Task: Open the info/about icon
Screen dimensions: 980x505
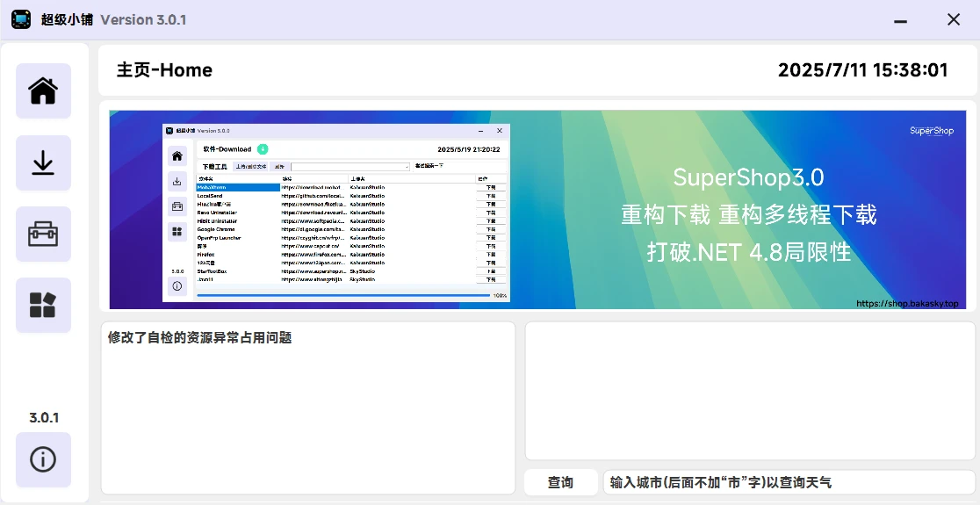Action: [43, 460]
